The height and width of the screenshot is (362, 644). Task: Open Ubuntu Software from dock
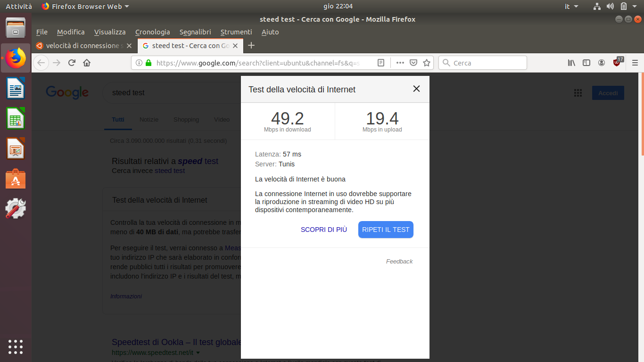click(x=16, y=179)
